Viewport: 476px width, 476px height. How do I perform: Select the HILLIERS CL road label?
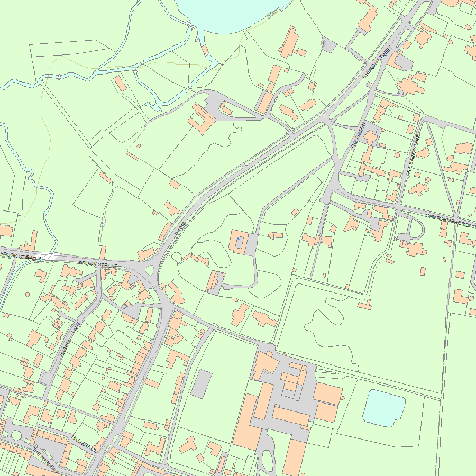coord(84,444)
